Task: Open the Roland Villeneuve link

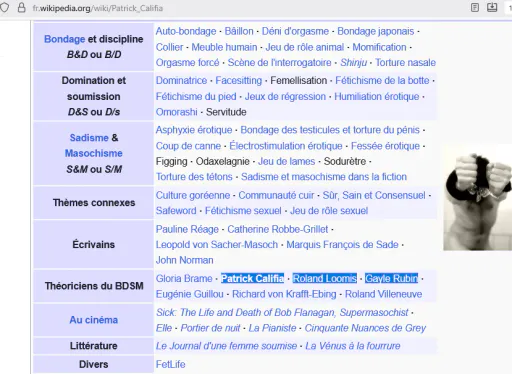Action: [384, 294]
